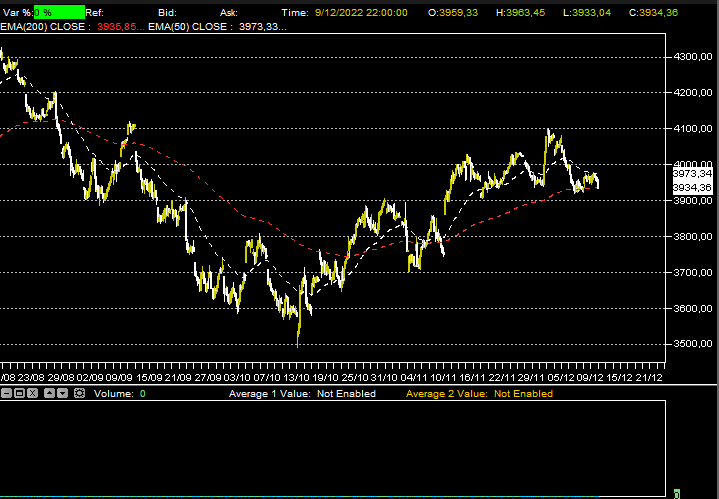Move volume panel up with arrow icon
The width and height of the screenshot is (719, 499).
pyautogui.click(x=49, y=394)
